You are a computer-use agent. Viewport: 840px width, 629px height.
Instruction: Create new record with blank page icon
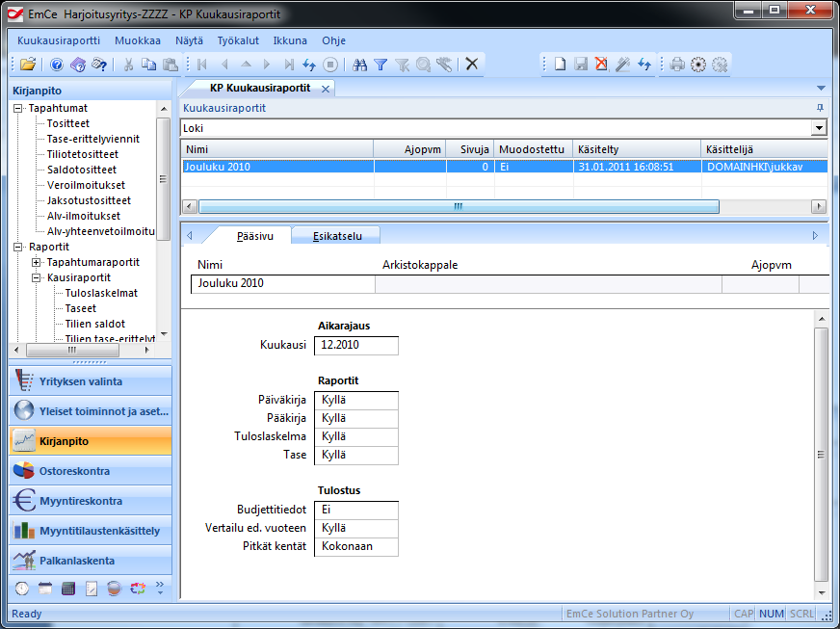pyautogui.click(x=560, y=65)
